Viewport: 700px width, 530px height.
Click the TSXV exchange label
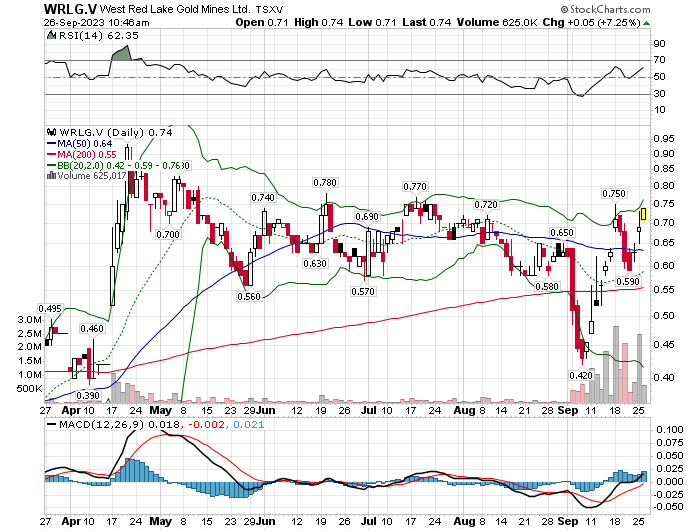[269, 9]
